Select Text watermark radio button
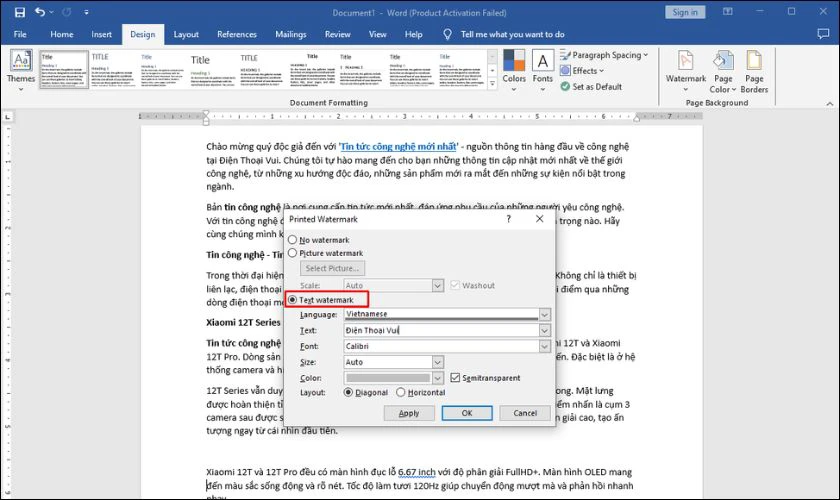Screen dimensions: 840x500 [292, 300]
